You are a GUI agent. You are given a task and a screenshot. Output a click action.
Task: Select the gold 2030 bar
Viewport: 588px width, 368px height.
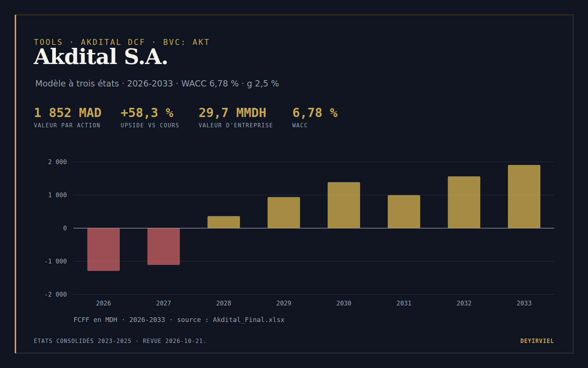click(x=344, y=205)
